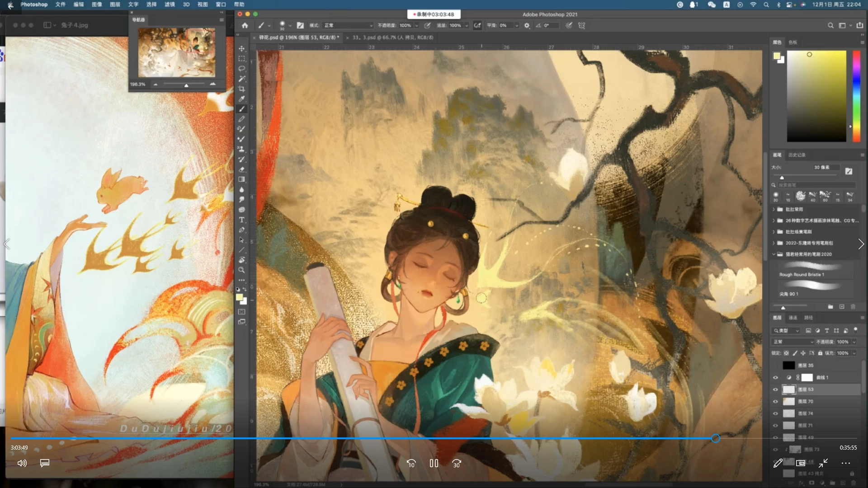Select the Move tool
Viewport: 868px width, 488px height.
(x=242, y=49)
